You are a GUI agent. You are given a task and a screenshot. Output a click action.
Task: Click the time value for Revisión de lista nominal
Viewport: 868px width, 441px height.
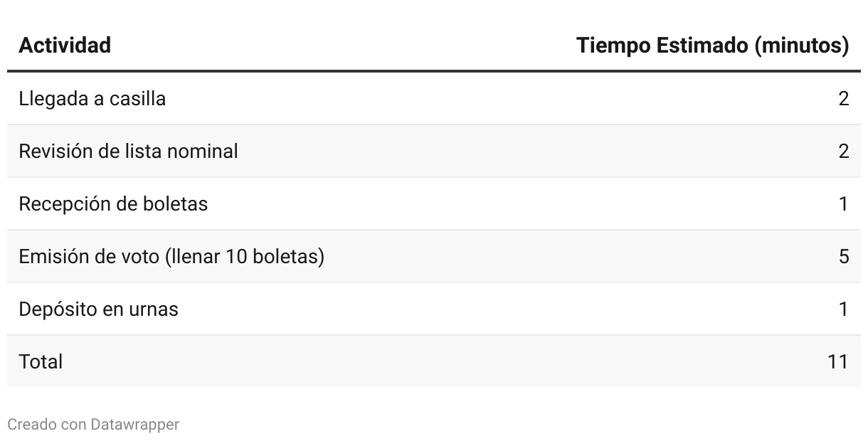coord(844,151)
